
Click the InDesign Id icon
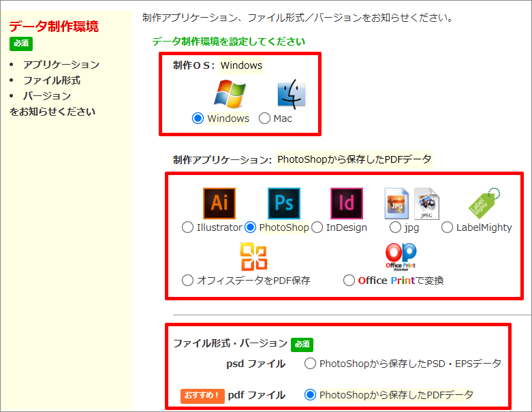click(x=347, y=203)
